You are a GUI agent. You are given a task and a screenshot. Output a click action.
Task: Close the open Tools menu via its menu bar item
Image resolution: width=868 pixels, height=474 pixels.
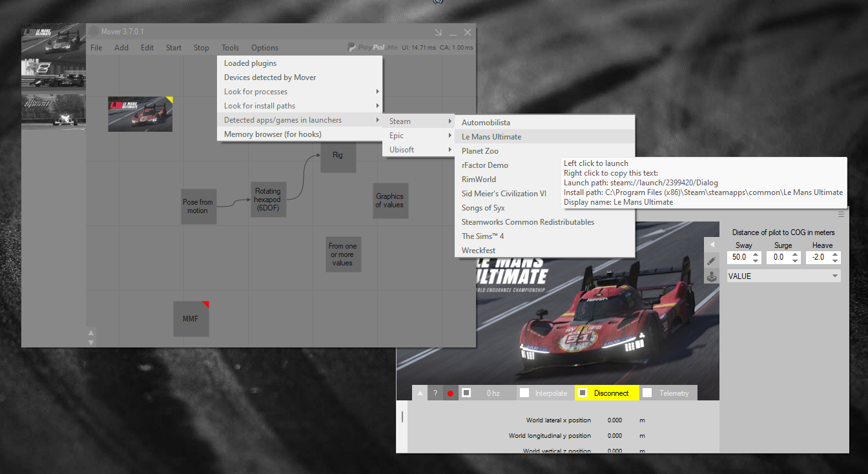coord(230,48)
